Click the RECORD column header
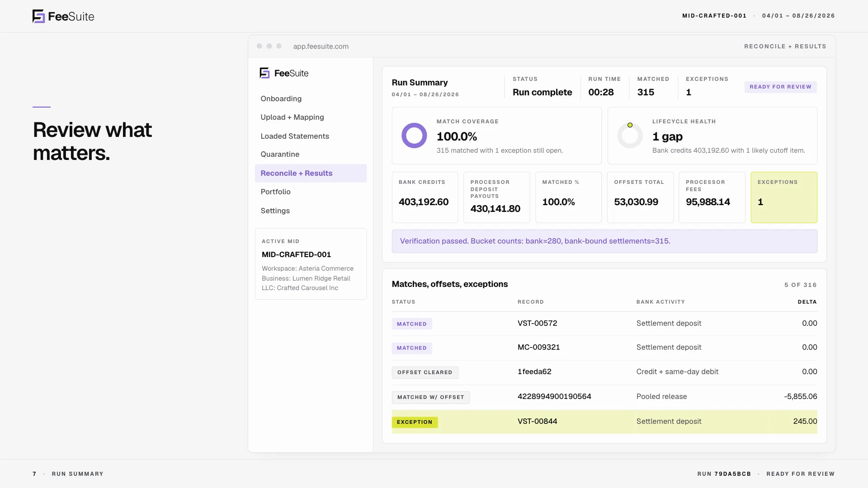 click(x=530, y=302)
